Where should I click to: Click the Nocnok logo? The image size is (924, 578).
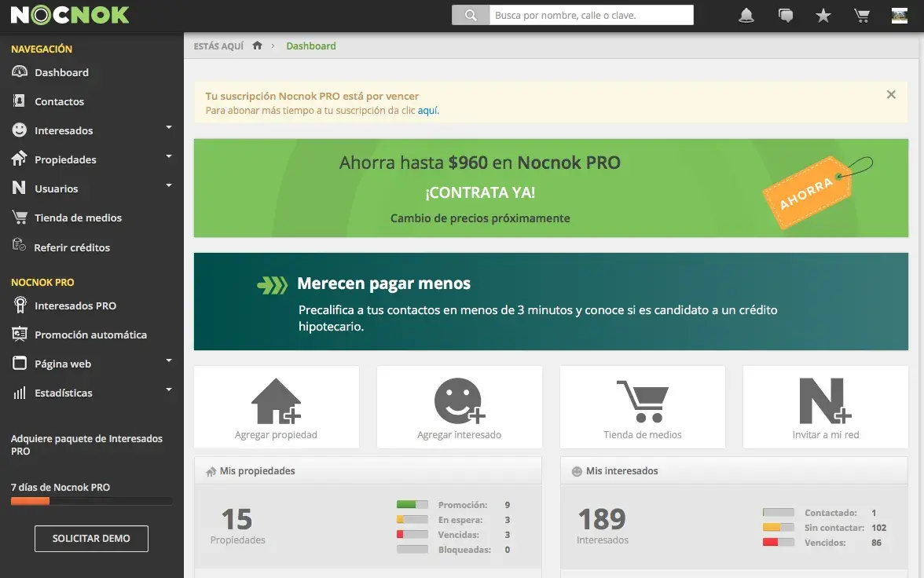(x=69, y=16)
